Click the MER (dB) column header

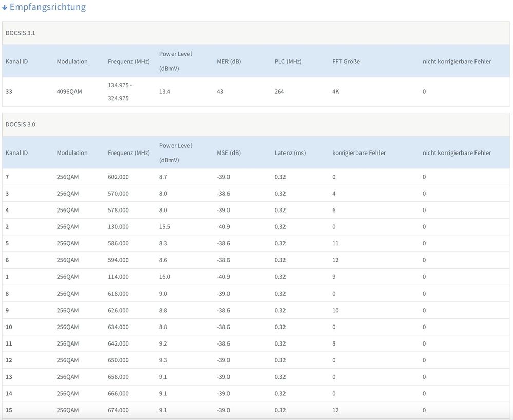coord(229,61)
